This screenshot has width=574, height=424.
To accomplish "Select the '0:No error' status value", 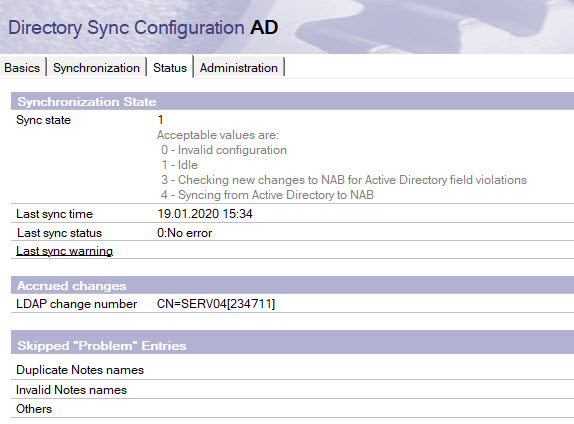I will tap(184, 233).
